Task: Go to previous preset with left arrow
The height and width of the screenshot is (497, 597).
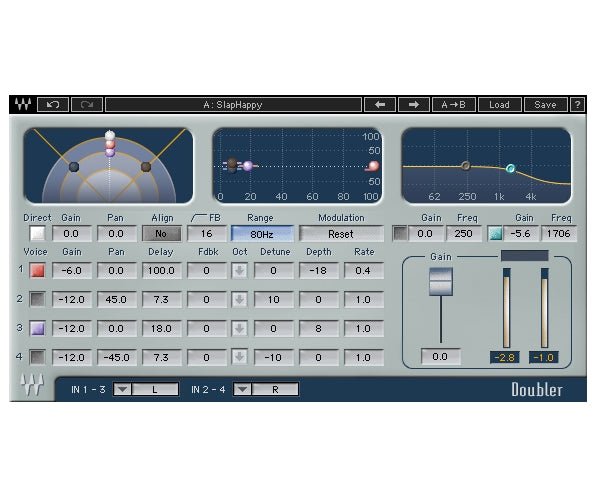Action: click(380, 104)
